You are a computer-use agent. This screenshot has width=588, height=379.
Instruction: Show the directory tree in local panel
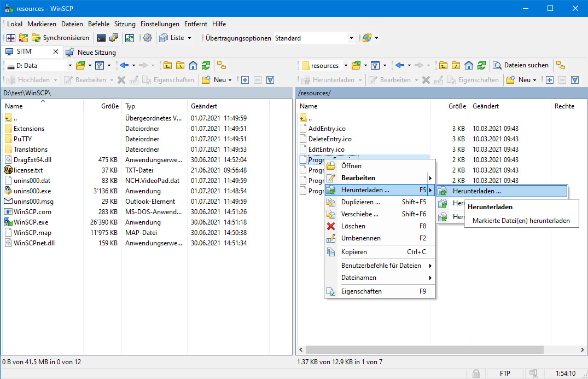(222, 66)
